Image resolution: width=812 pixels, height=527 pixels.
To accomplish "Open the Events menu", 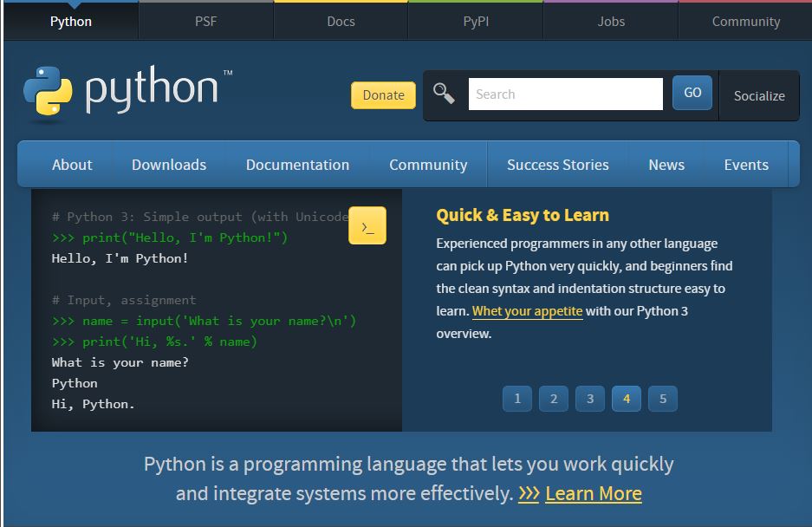I will click(x=746, y=165).
